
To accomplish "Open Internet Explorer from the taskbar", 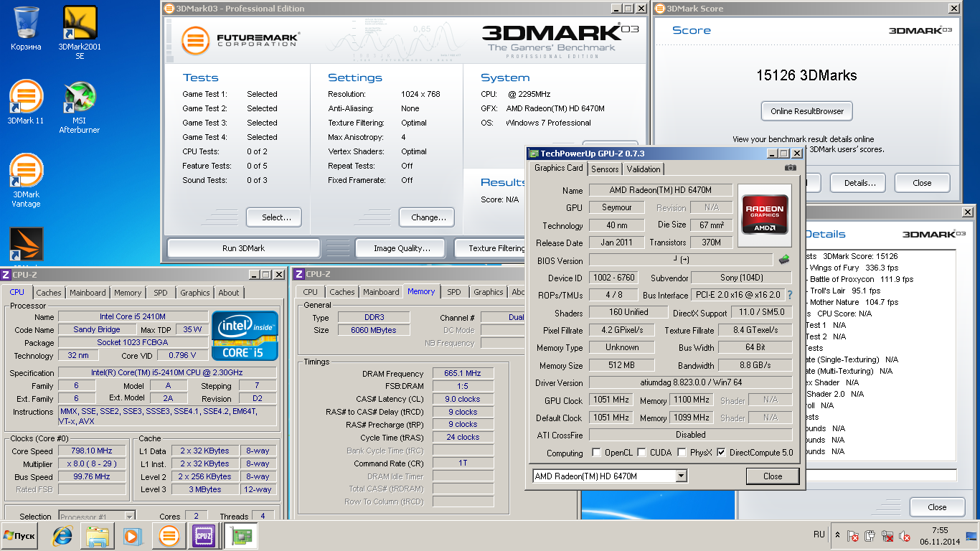I will click(x=63, y=536).
